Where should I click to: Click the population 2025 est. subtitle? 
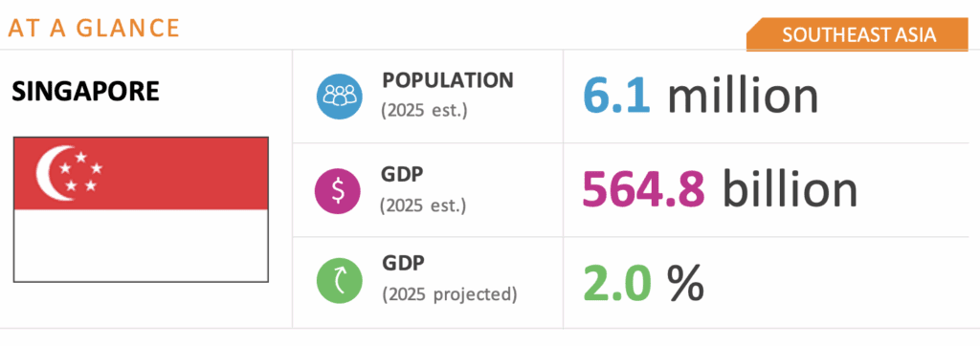click(x=424, y=111)
